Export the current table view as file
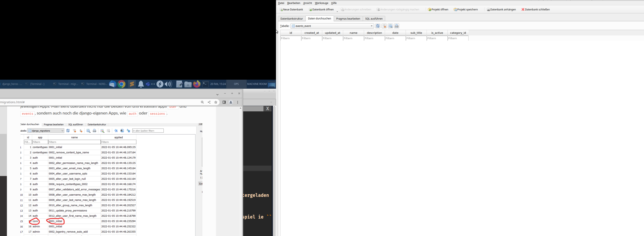Screen dimensions: 644x236 point(391,26)
